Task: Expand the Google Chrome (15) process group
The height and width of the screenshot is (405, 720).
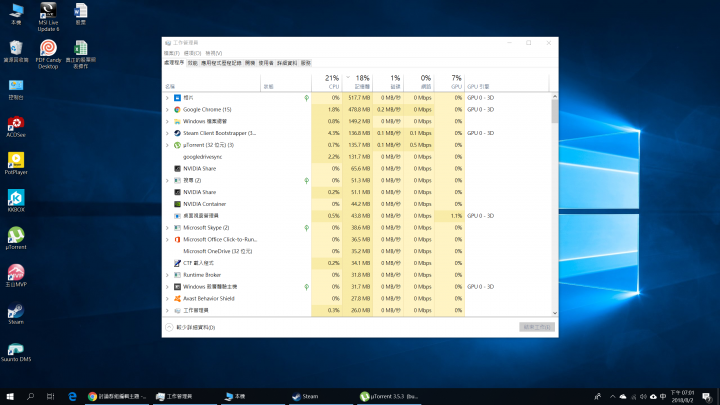Action: coord(167,110)
